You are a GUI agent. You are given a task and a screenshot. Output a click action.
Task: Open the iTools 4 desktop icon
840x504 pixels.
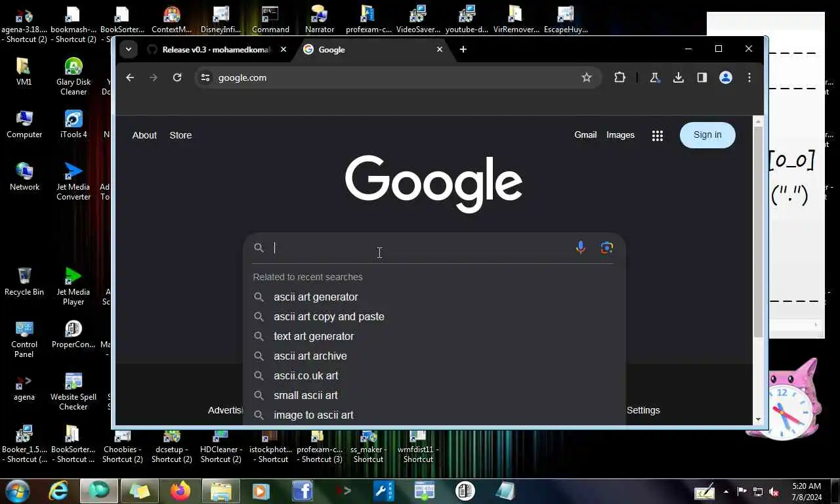[x=73, y=125]
